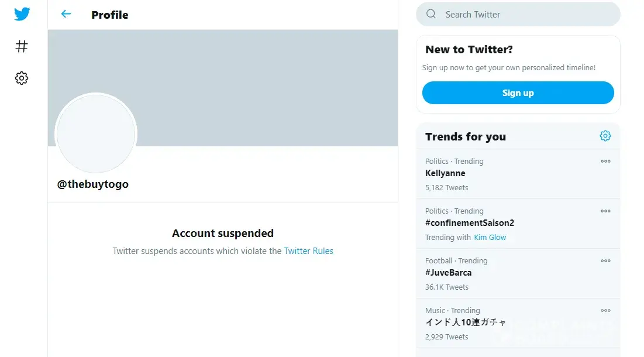The width and height of the screenshot is (644, 357).
Task: Open the #JuveBarca football trend
Action: tap(448, 273)
